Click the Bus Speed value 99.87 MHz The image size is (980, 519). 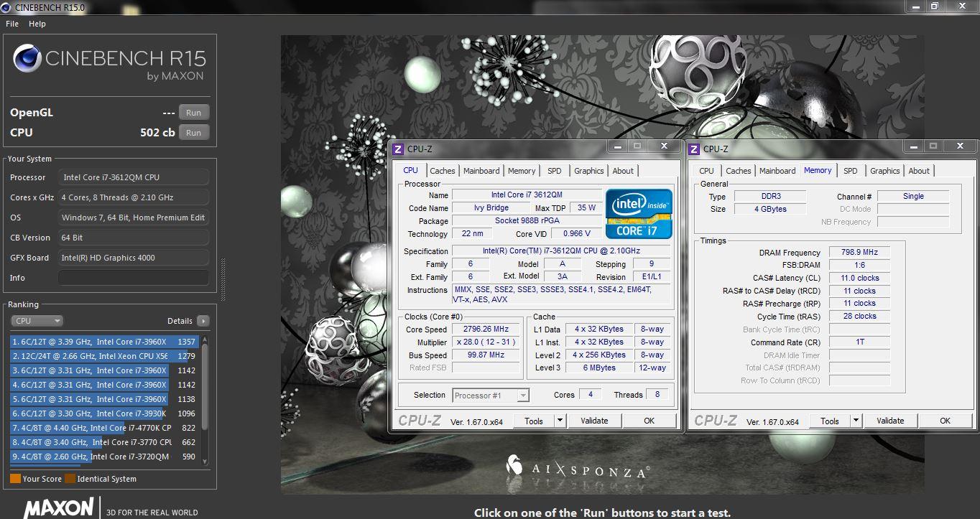tap(486, 355)
